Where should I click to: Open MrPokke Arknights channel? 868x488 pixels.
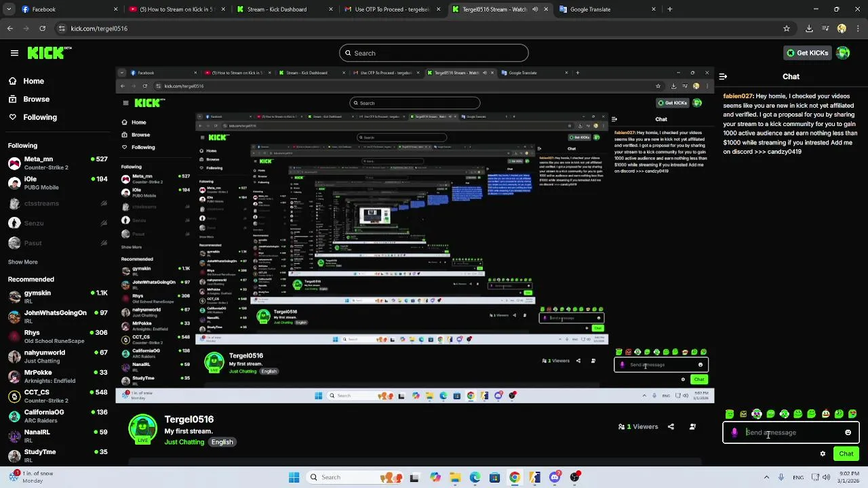pyautogui.click(x=58, y=376)
